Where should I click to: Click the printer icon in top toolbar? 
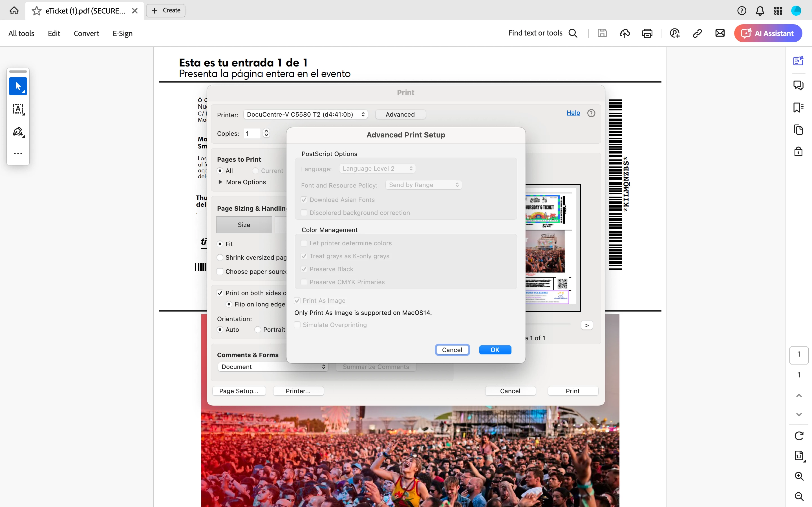click(647, 33)
